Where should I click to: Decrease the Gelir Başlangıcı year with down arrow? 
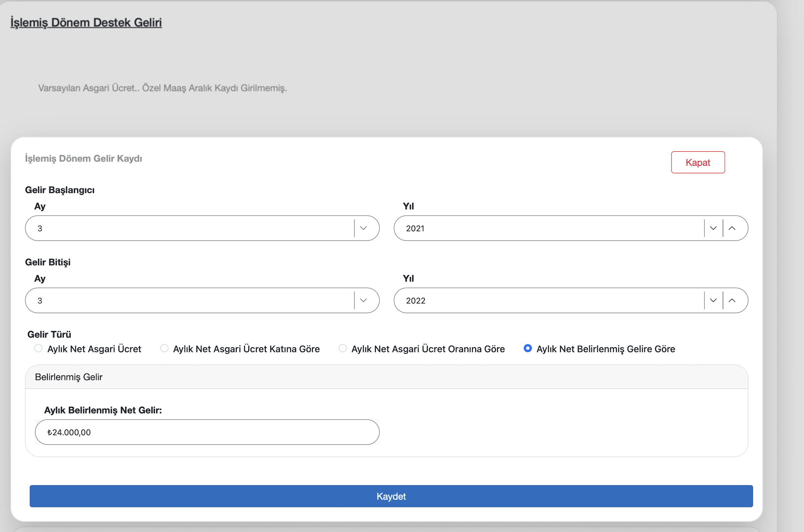coord(713,228)
